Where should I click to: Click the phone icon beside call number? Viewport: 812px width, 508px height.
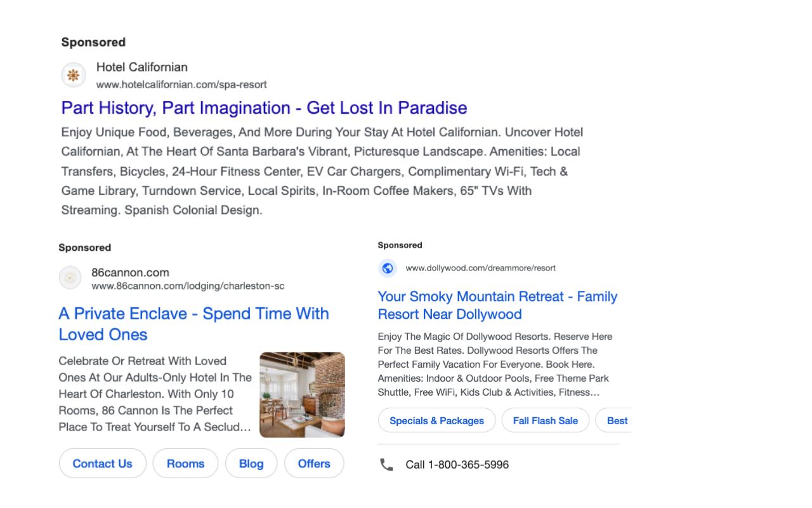(x=386, y=465)
